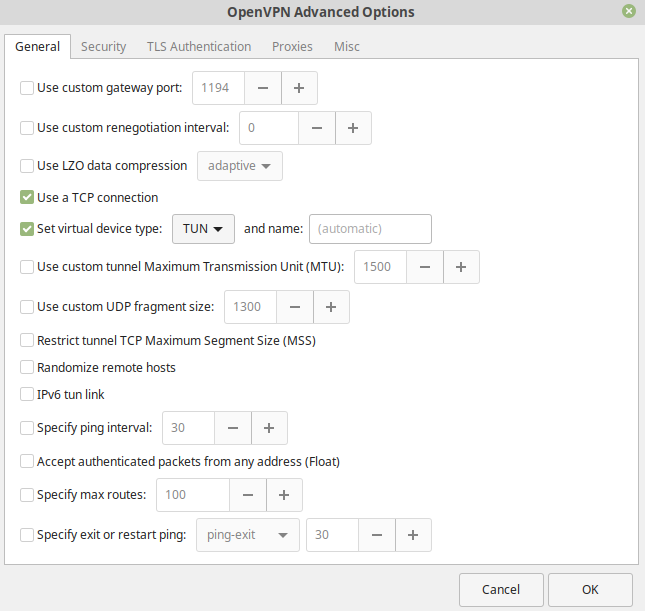Increase the custom gateway port value
Viewport: 645px width, 611px height.
pyautogui.click(x=299, y=88)
